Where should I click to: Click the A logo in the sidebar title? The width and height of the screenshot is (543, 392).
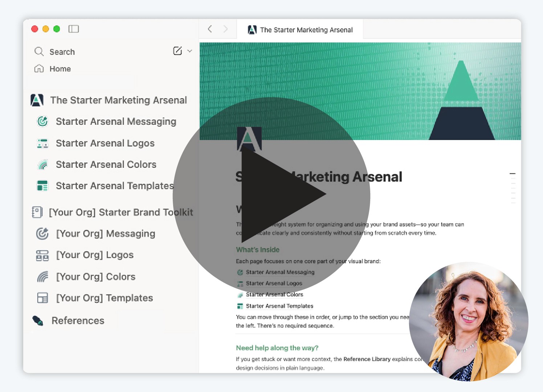[x=37, y=100]
